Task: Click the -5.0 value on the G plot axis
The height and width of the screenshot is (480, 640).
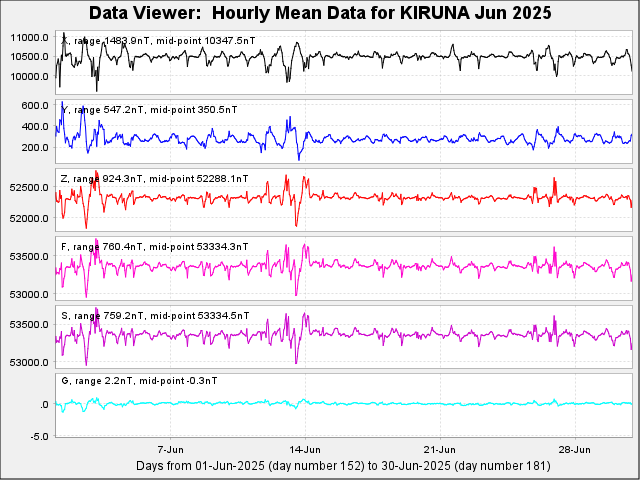Action: point(40,436)
